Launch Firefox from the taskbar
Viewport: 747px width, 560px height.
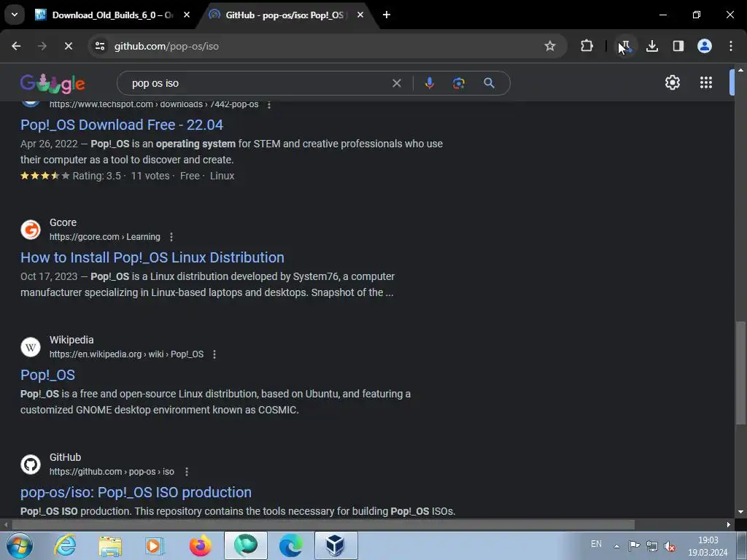click(201, 545)
